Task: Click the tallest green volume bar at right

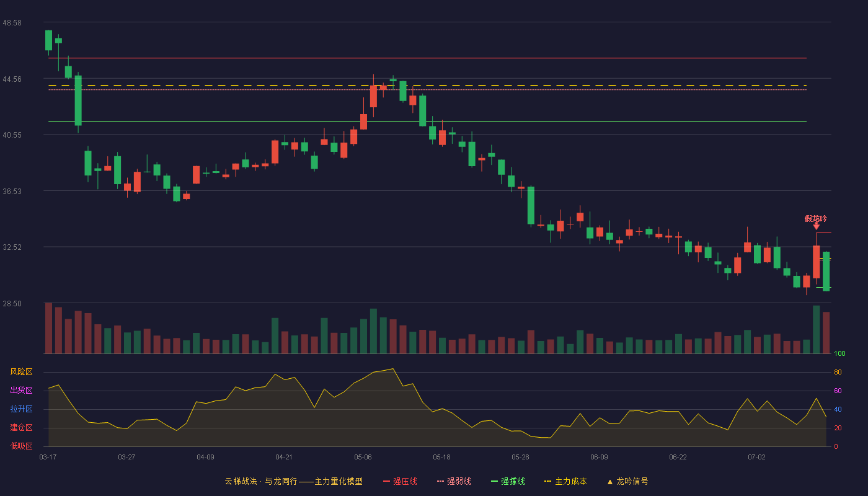Action: 816,330
